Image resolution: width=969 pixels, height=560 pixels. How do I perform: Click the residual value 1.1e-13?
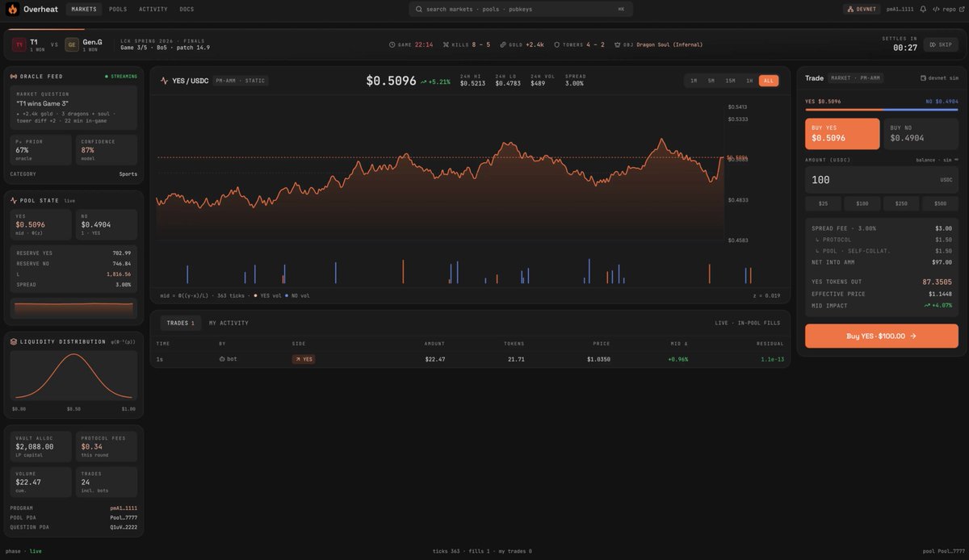pyautogui.click(x=772, y=359)
